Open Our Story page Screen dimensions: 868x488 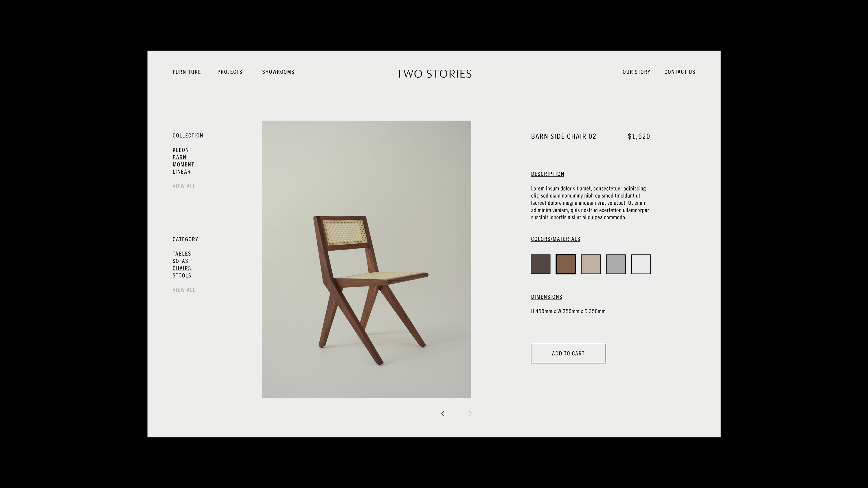coord(637,72)
